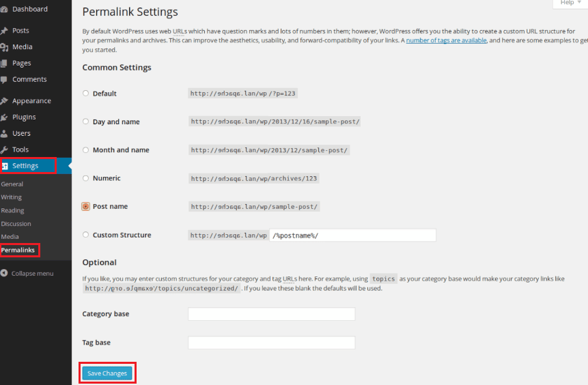
Task: Click Collapse menu text
Action: tap(32, 273)
